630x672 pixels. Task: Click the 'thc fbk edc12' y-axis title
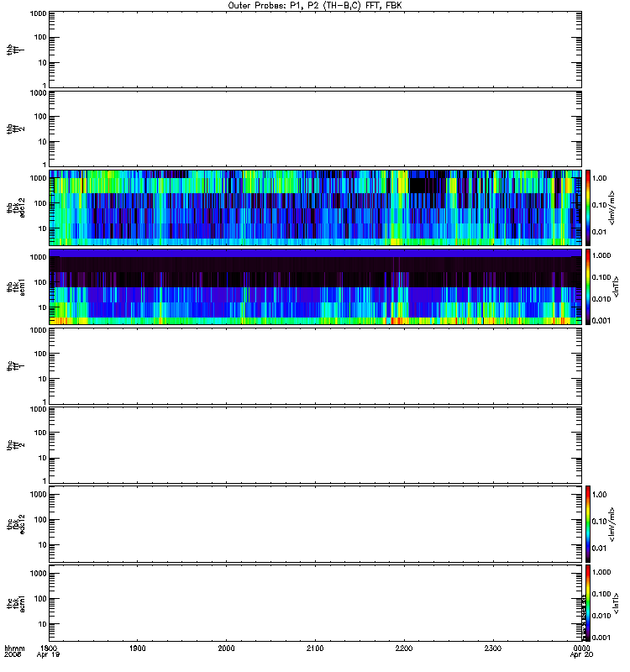click(15, 524)
